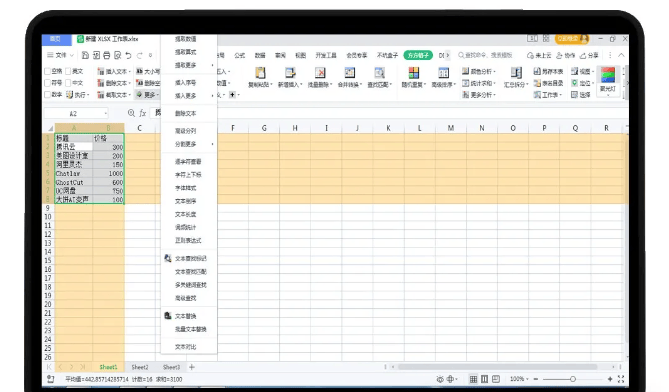
Task: Click the zoom slider in the status bar
Action: [x=573, y=379]
